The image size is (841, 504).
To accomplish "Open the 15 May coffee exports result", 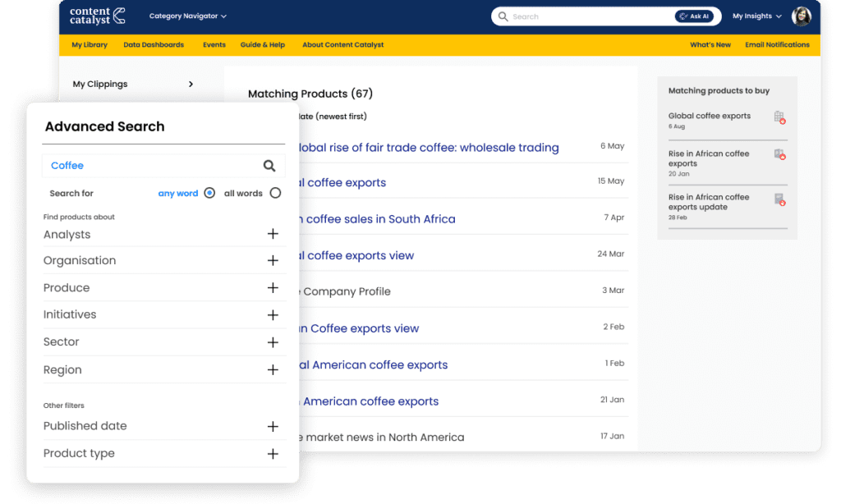I will (x=342, y=182).
